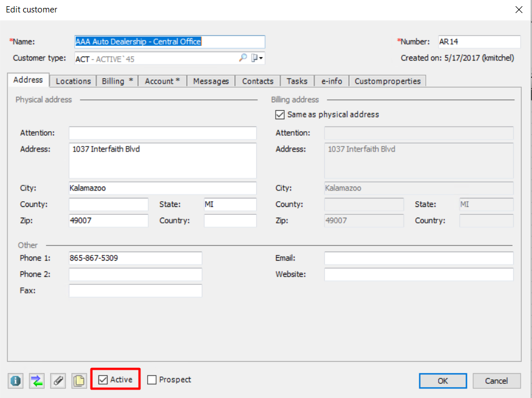Untick Same as physical address

point(280,115)
